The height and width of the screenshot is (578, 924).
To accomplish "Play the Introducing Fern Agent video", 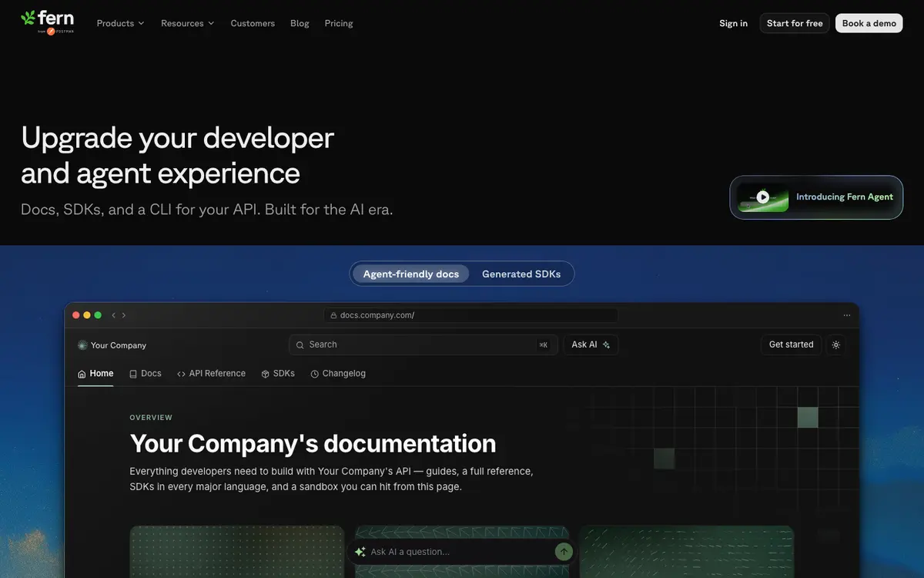I will [762, 197].
